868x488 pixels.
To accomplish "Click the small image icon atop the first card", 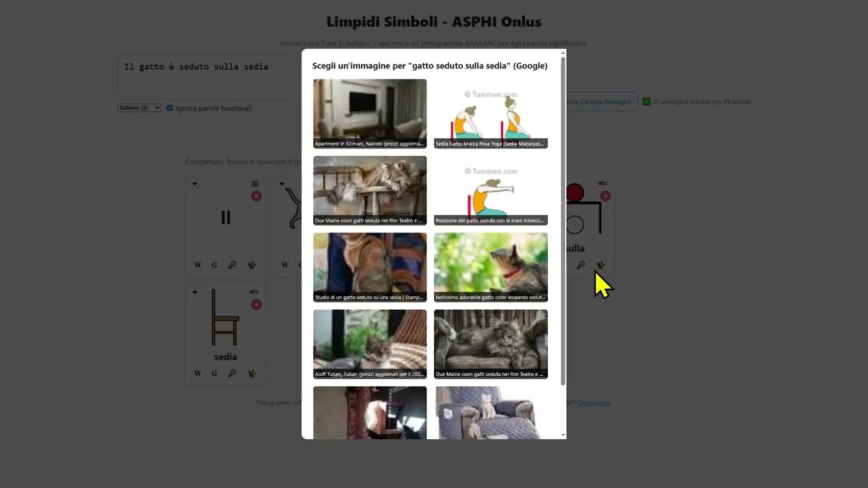I will [255, 184].
